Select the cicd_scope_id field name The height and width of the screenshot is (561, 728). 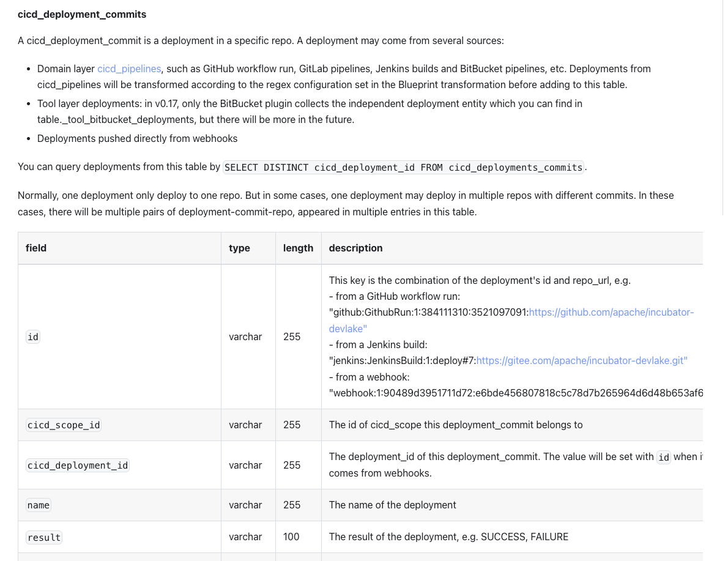point(64,425)
